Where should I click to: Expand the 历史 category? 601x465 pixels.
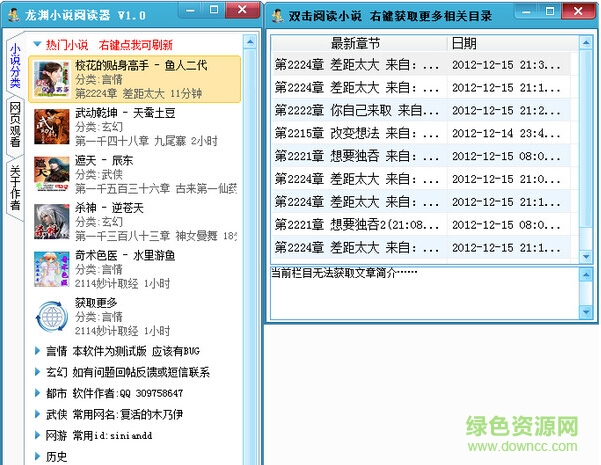pyautogui.click(x=37, y=456)
